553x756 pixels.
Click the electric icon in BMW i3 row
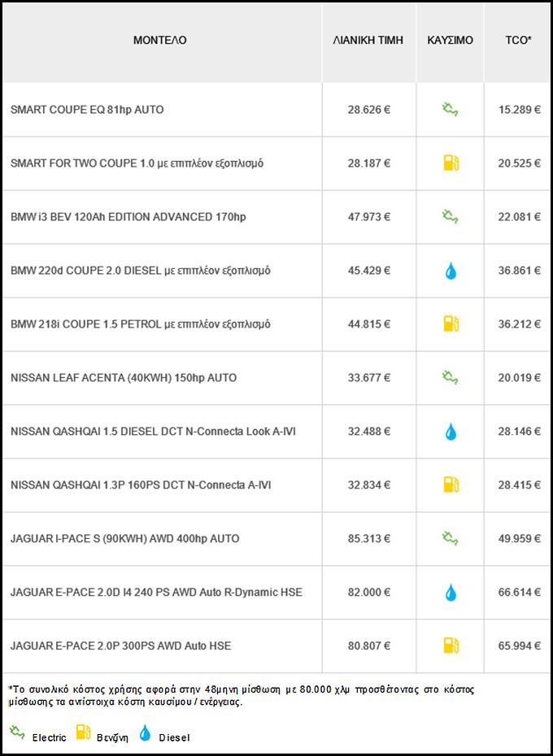pos(451,217)
